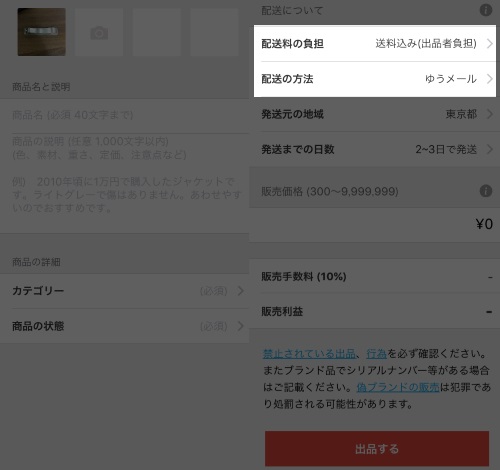500x470 pixels.
Task: Expand the 商品の状態 selection row
Action: pos(125,326)
